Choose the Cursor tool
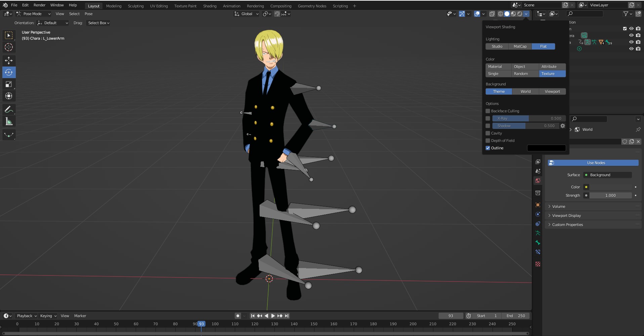 tap(9, 47)
